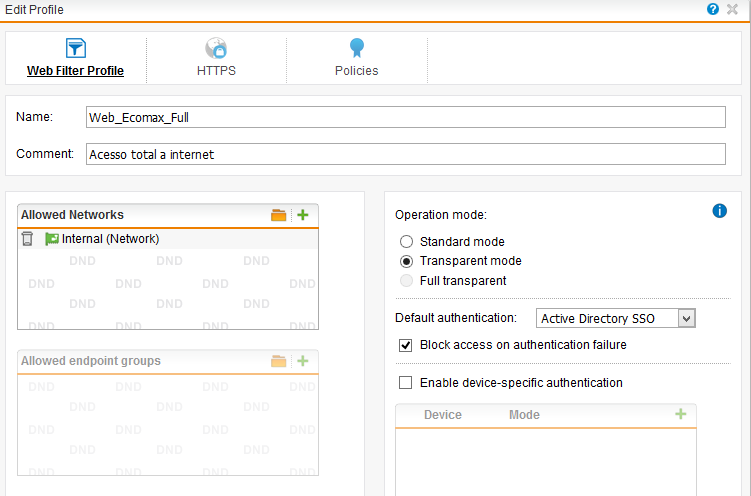The height and width of the screenshot is (496, 751).
Task: Open folder icon in Allowed Networks
Action: pyautogui.click(x=279, y=215)
